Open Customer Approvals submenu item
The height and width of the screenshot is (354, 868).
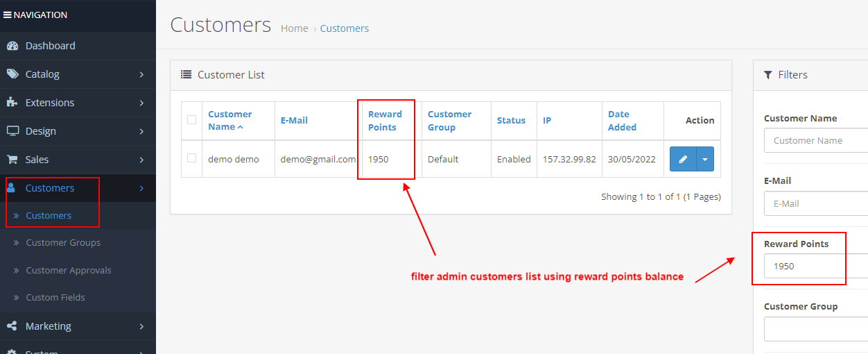click(x=68, y=270)
